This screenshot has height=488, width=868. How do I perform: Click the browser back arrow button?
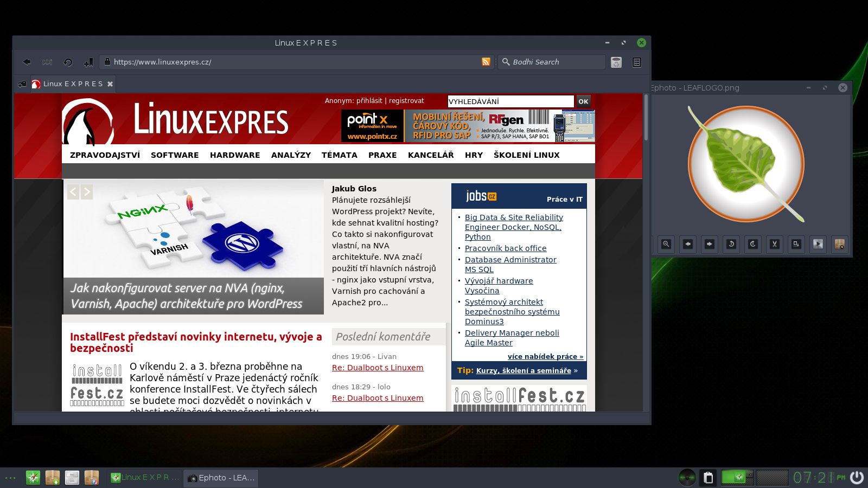[27, 62]
